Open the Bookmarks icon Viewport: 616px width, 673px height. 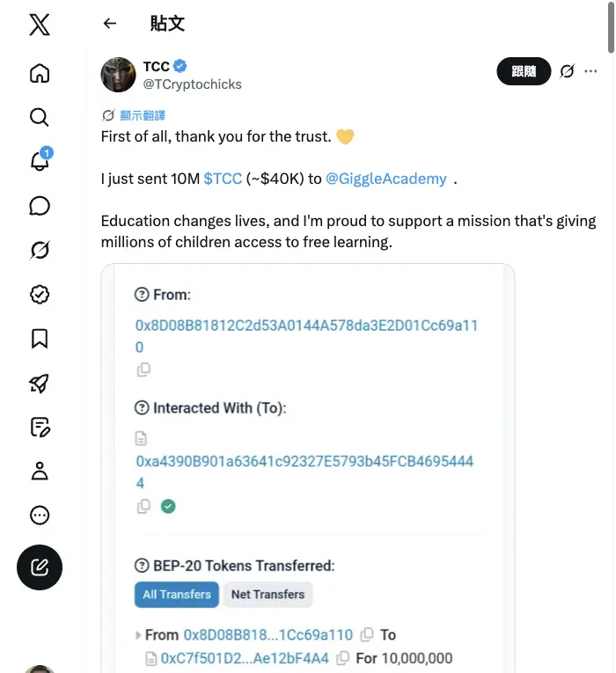click(40, 339)
